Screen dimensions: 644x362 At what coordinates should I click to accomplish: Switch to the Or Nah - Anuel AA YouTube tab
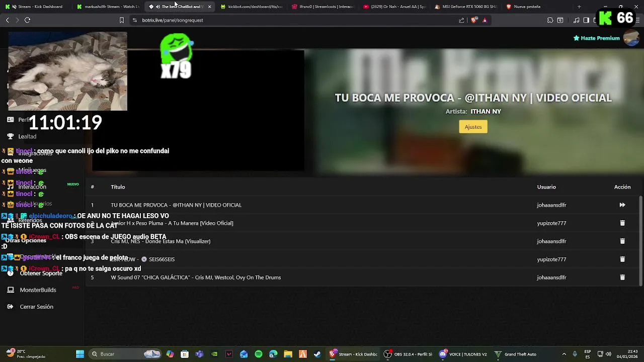pos(394,7)
